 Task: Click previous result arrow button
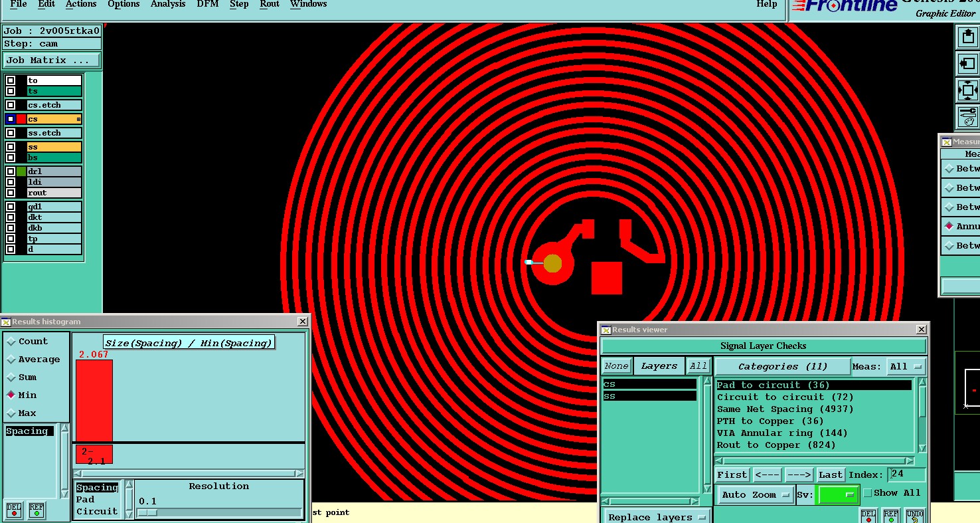pos(767,474)
